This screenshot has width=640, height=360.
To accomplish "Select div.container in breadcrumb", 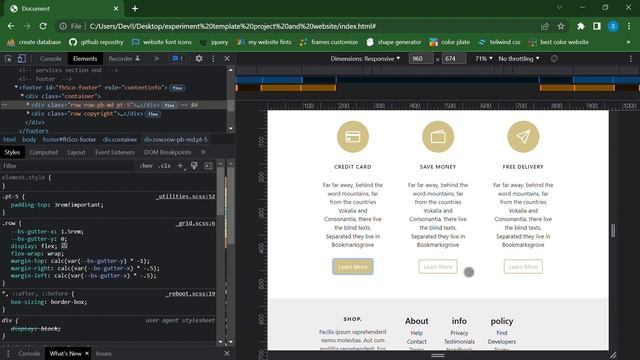I will coord(120,140).
